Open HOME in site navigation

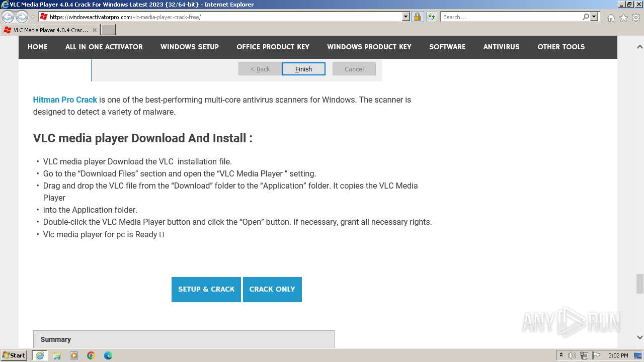[38, 47]
